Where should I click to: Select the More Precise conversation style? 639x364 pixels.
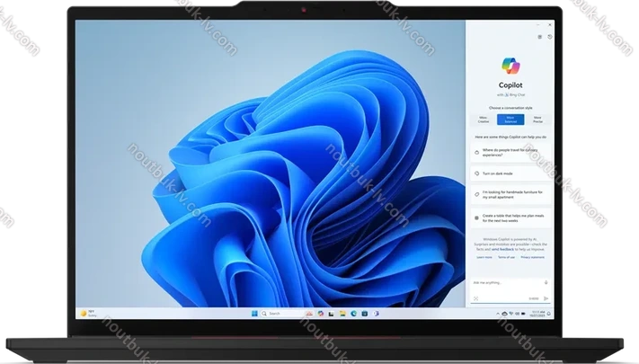pyautogui.click(x=537, y=119)
